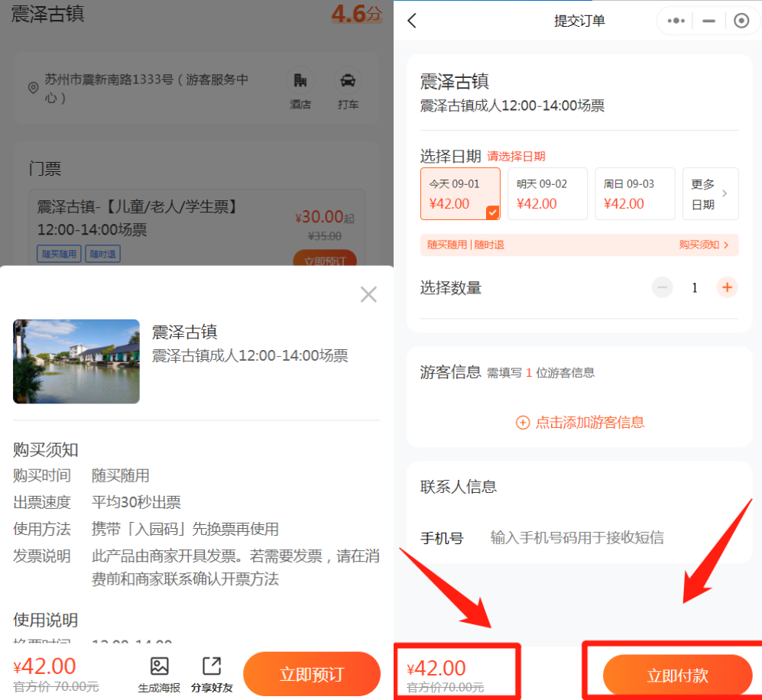The image size is (762, 700).
Task: Tap the plus circle icon to add visitor
Action: click(523, 423)
